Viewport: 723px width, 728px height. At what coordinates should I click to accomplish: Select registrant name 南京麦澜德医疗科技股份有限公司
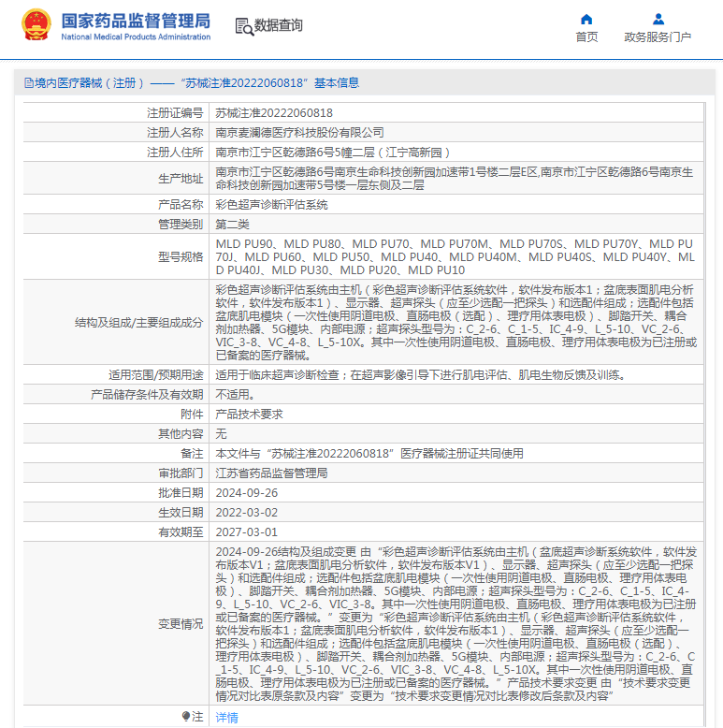coord(299,133)
